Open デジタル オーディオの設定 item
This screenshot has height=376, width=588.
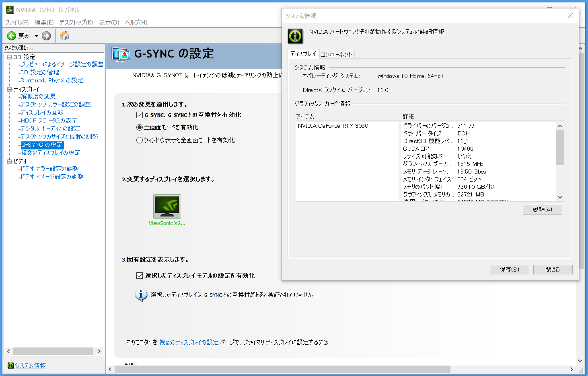50,129
